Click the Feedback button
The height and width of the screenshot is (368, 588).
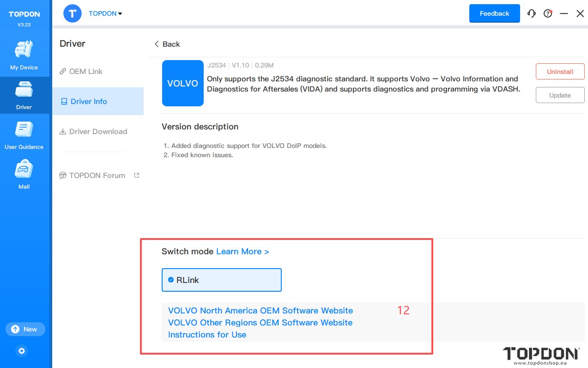coord(495,13)
